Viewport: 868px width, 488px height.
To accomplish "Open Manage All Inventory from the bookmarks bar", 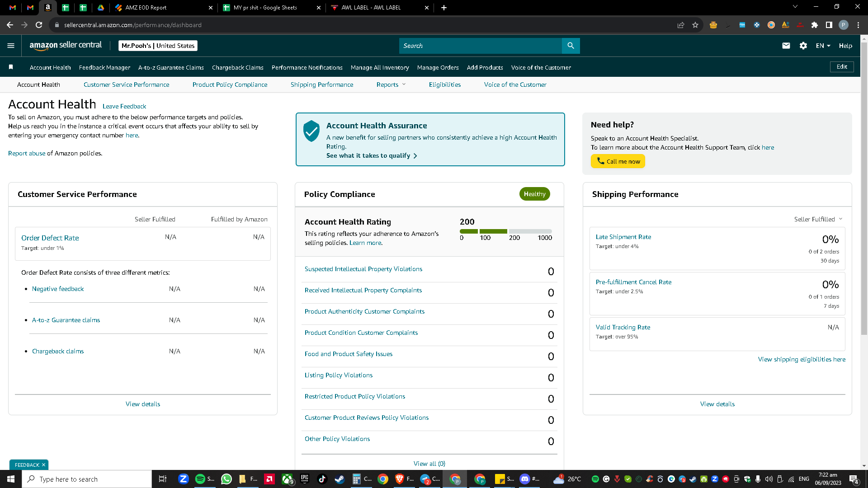I will (380, 67).
